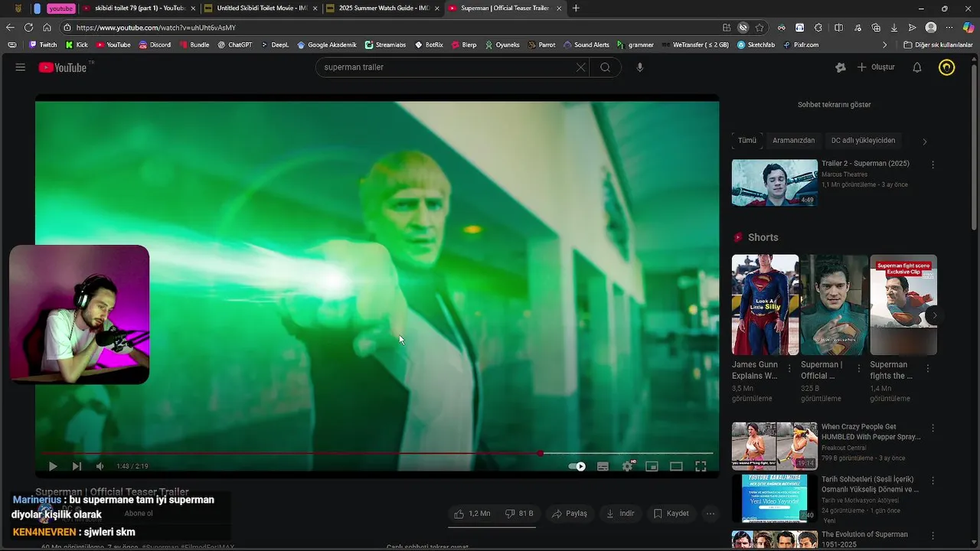Open options for 'Tarih Sohbetleri' video
Screen dimensions: 980x551
pos(933,481)
